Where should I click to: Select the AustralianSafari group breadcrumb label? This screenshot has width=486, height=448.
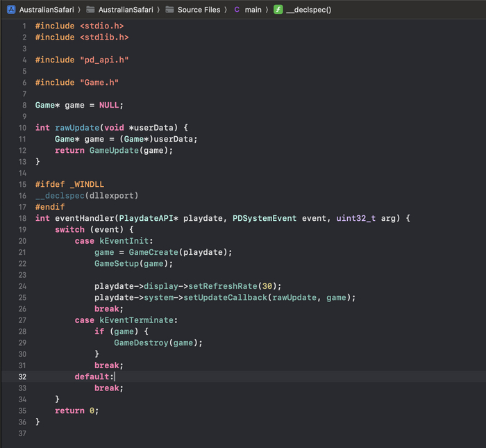(x=125, y=10)
